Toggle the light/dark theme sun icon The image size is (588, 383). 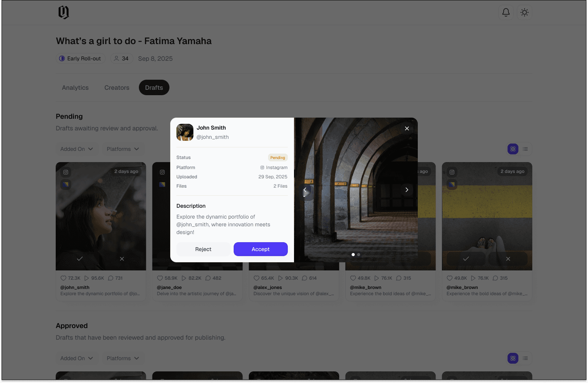(x=524, y=12)
